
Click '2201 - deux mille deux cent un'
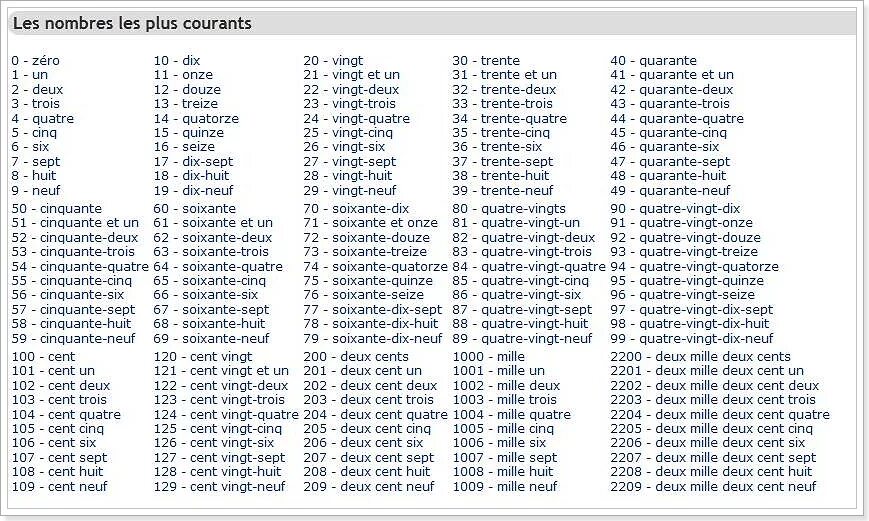(707, 371)
